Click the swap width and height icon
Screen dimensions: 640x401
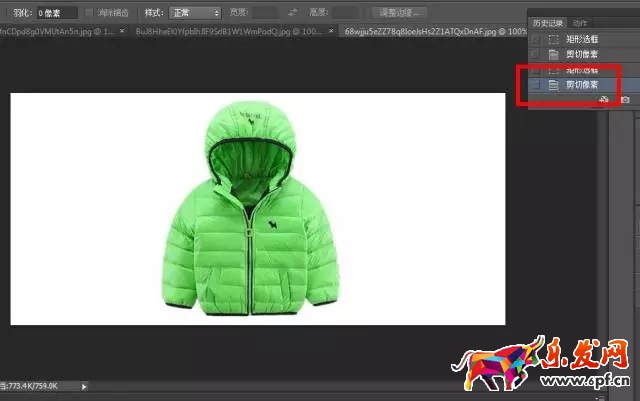click(292, 13)
